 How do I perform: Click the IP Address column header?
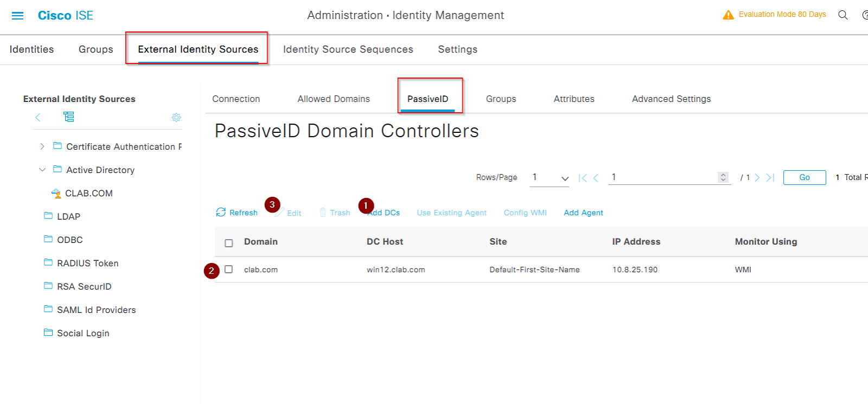pyautogui.click(x=636, y=242)
